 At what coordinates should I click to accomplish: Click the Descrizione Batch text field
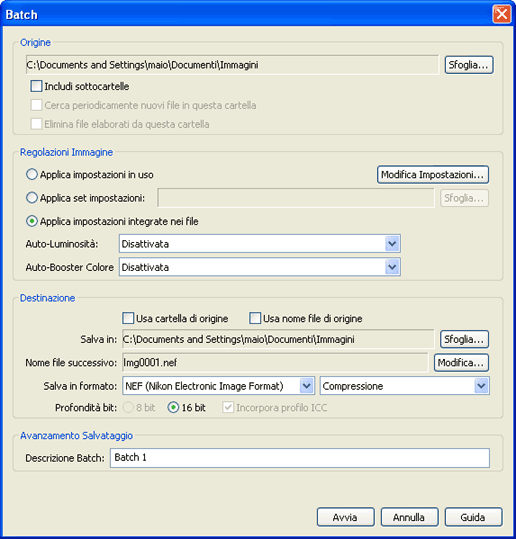pos(299,458)
